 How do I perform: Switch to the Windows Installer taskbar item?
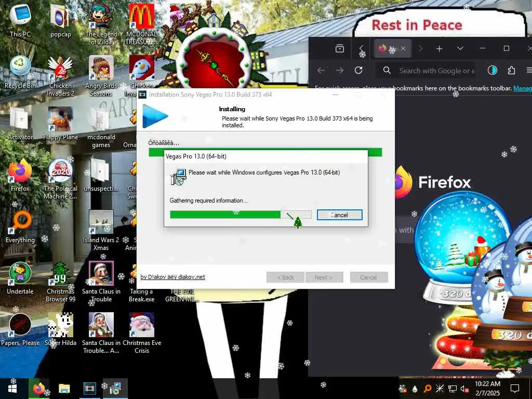[x=115, y=389]
